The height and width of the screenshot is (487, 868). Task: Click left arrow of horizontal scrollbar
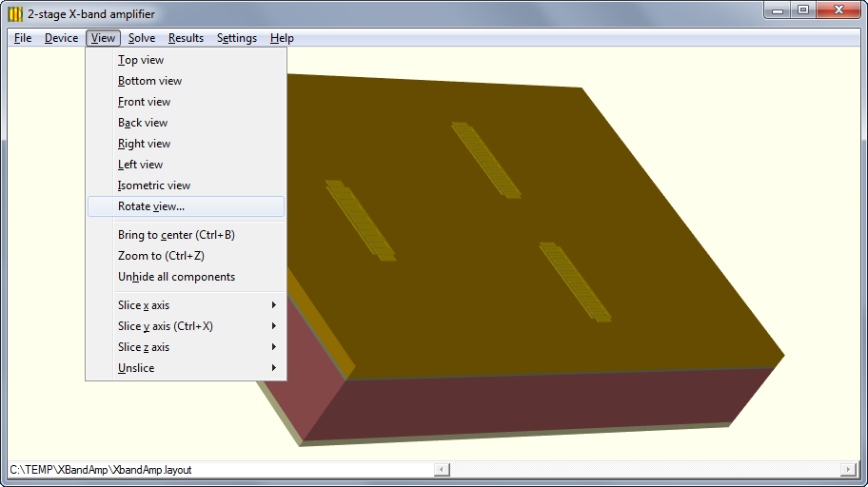click(442, 470)
